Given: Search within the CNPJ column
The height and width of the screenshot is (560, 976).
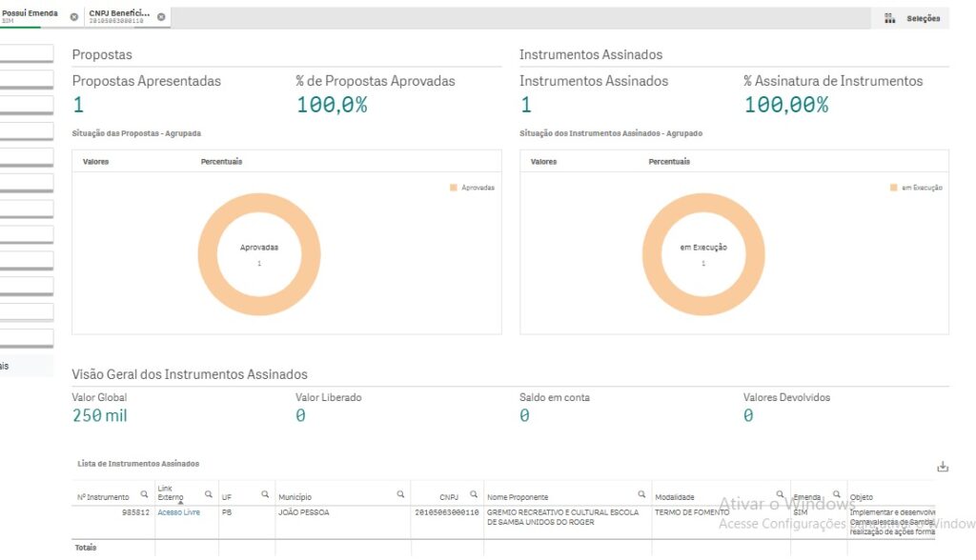Looking at the screenshot, I should (x=474, y=494).
